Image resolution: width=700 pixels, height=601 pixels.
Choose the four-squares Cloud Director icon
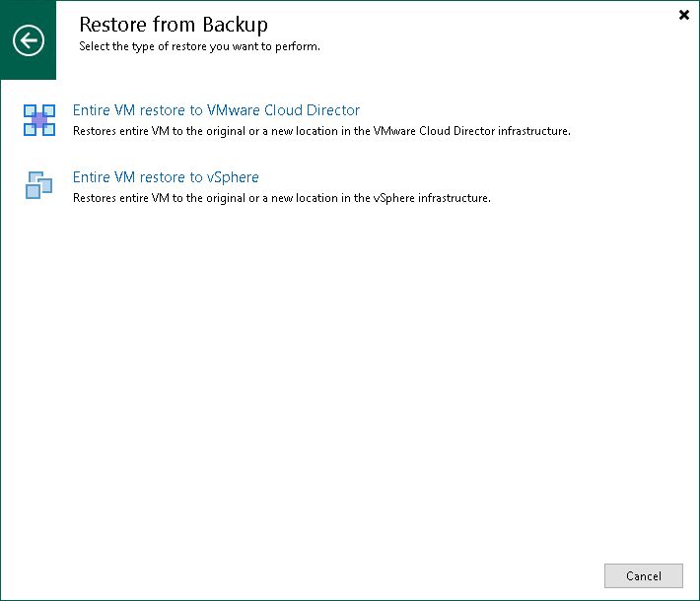[x=39, y=120]
